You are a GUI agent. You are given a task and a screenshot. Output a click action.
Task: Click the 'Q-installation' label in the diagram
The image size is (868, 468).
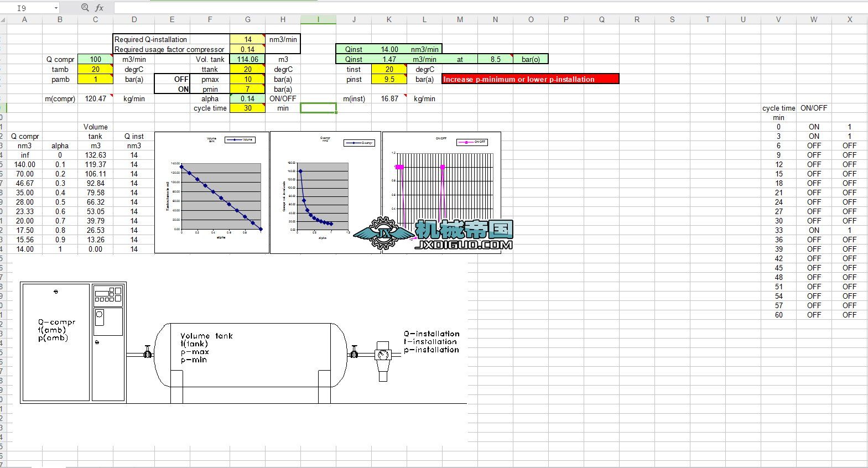click(432, 334)
